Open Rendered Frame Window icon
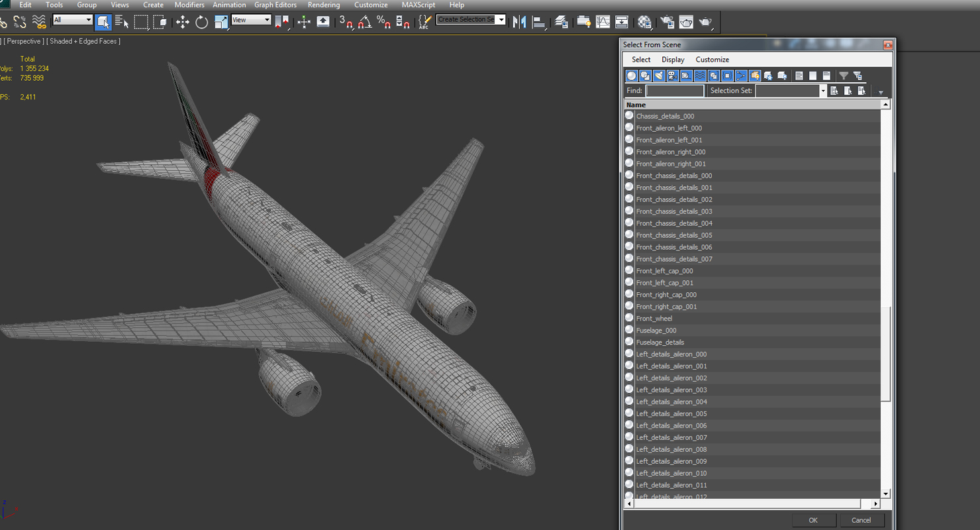This screenshot has width=980, height=530. coord(686,22)
